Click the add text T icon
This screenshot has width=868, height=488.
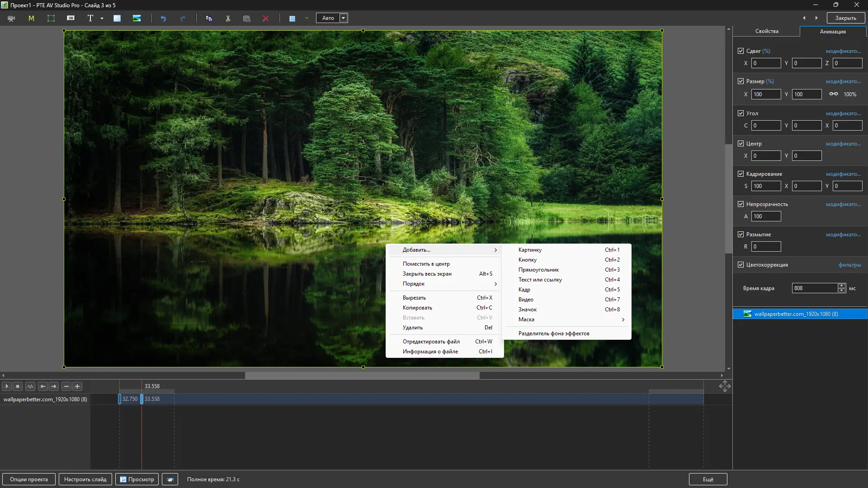(90, 19)
